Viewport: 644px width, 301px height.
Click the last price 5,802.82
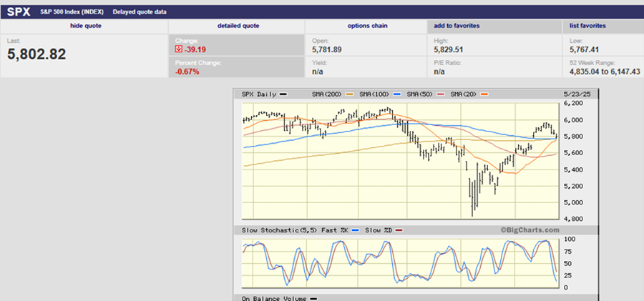36,54
